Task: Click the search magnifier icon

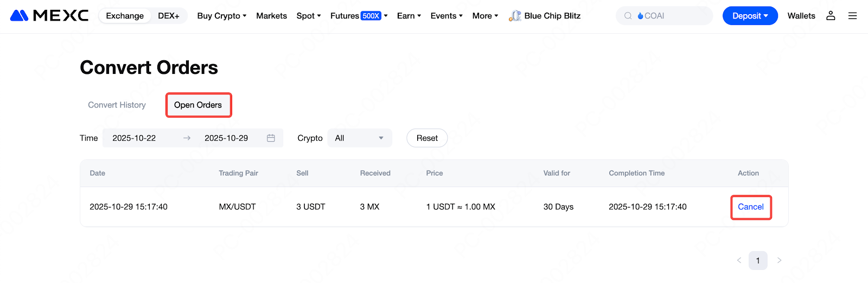Action: pos(628,16)
